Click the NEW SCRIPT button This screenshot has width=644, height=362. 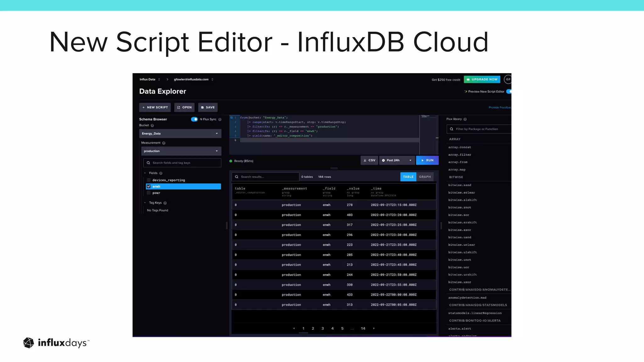point(155,107)
